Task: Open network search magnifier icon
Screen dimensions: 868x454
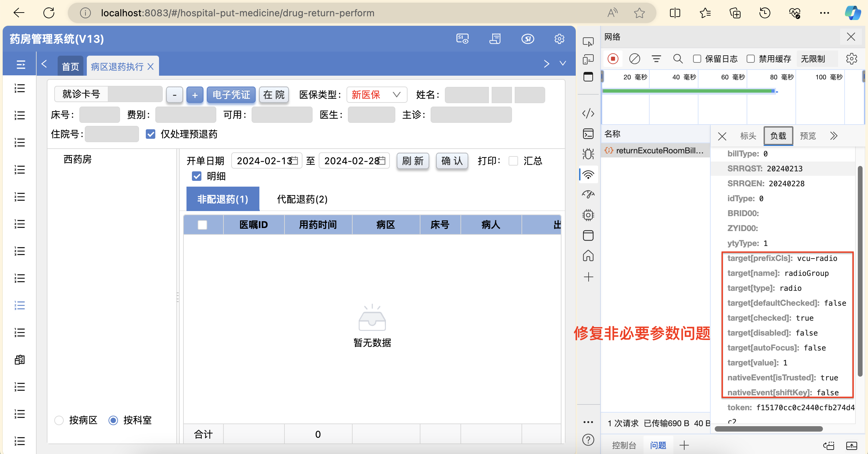Action: click(678, 59)
